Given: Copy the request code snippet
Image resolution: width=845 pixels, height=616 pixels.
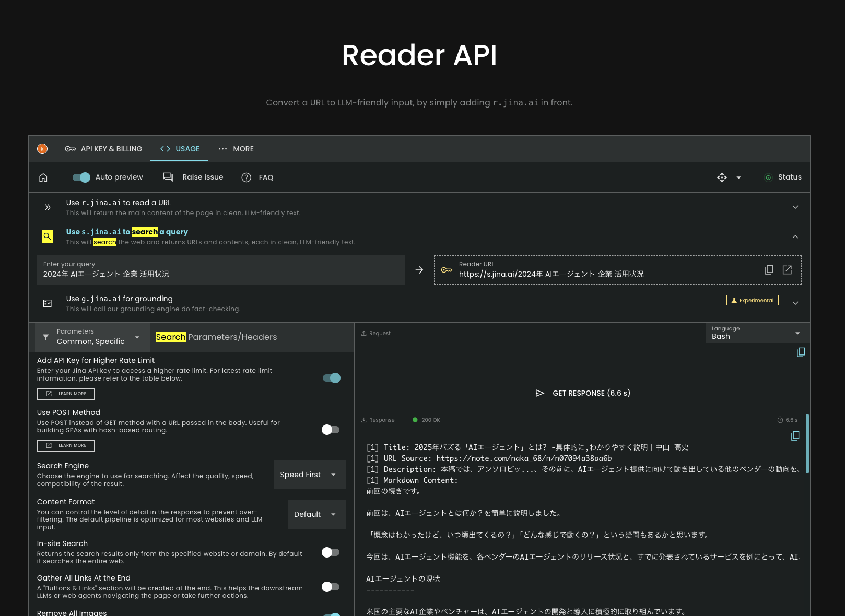Looking at the screenshot, I should [x=801, y=352].
